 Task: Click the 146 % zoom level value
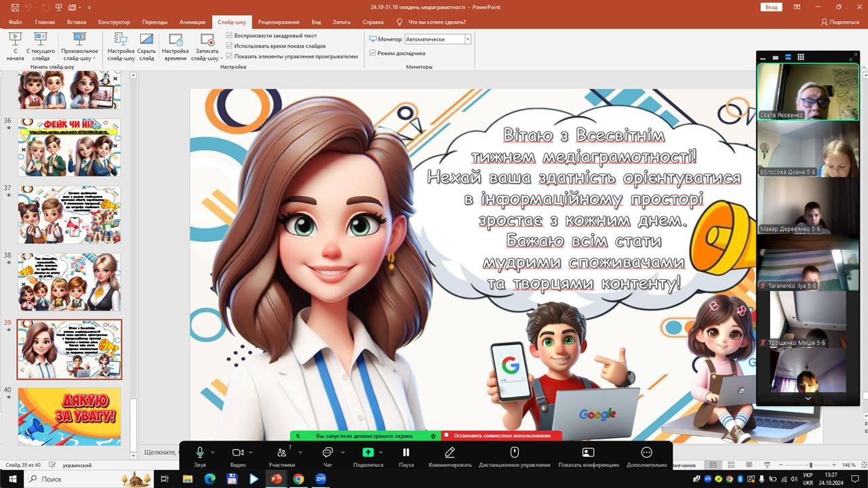tap(848, 465)
